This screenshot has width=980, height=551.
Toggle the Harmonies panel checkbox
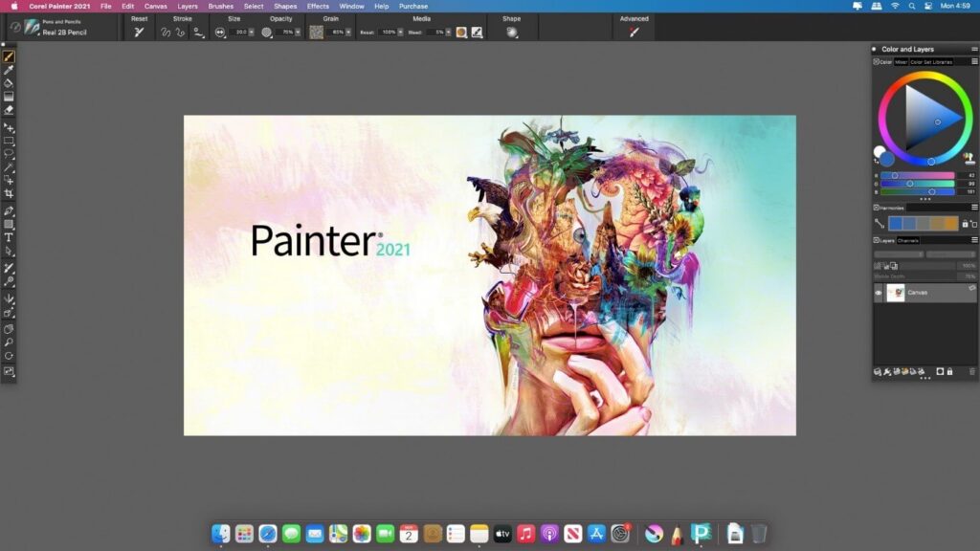(x=877, y=208)
